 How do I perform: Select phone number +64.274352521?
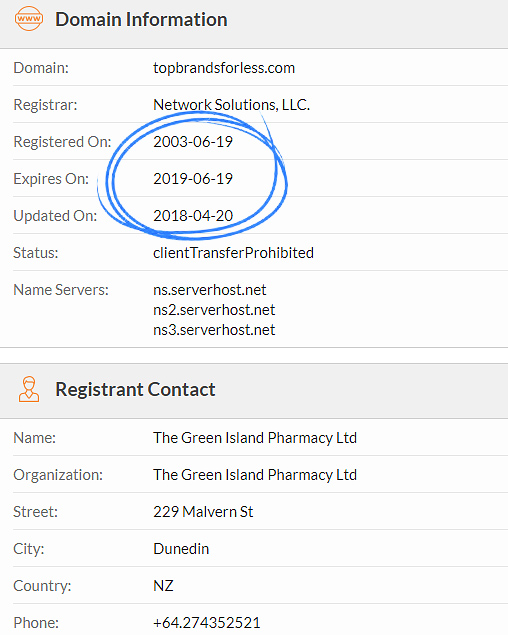click(207, 622)
